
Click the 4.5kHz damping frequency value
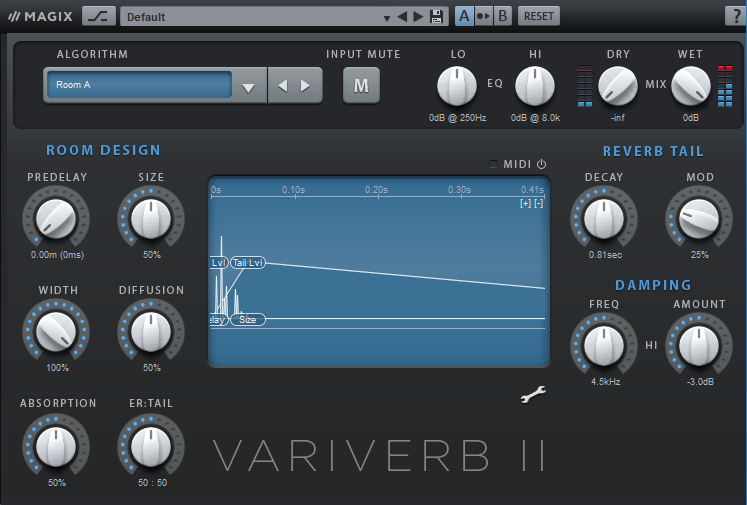pyautogui.click(x=606, y=382)
